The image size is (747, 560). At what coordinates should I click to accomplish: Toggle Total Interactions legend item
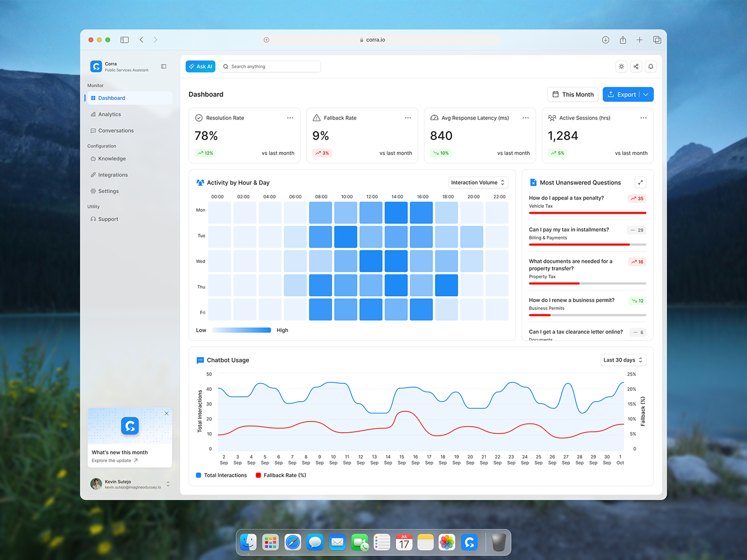point(221,475)
